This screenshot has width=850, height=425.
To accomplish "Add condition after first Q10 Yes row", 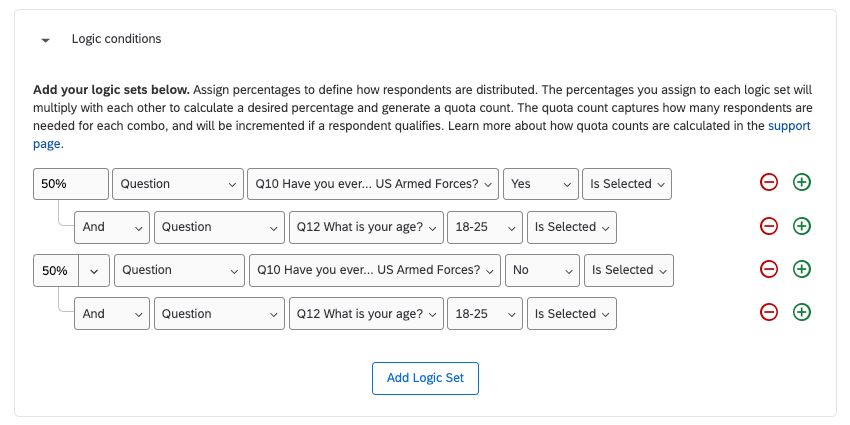I will pyautogui.click(x=801, y=183).
